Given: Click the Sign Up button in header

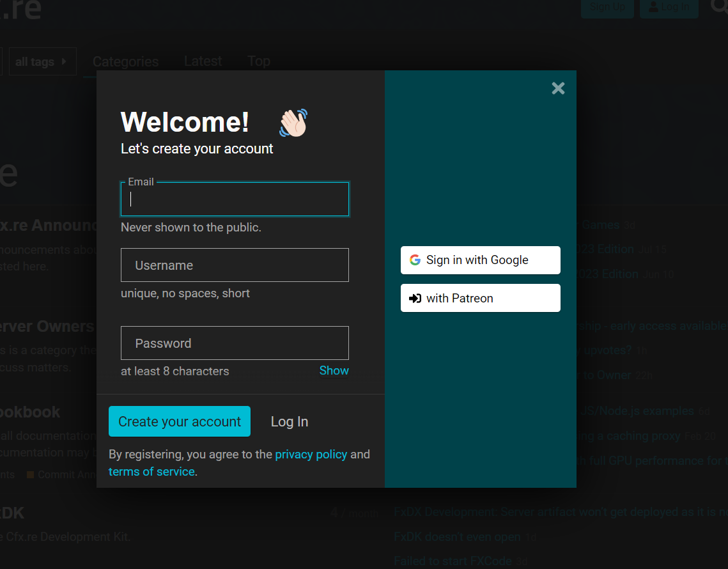Looking at the screenshot, I should point(607,7).
